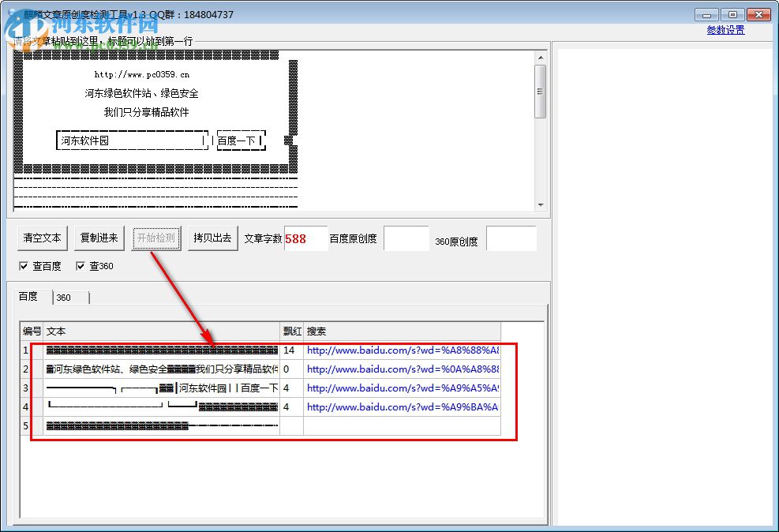Click the 开始检测 button
The height and width of the screenshot is (532, 779).
(x=156, y=238)
